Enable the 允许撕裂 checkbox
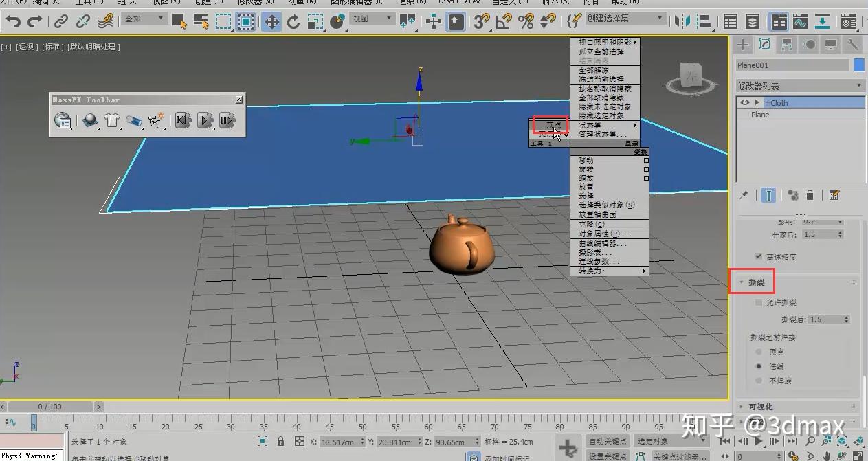 (x=759, y=302)
